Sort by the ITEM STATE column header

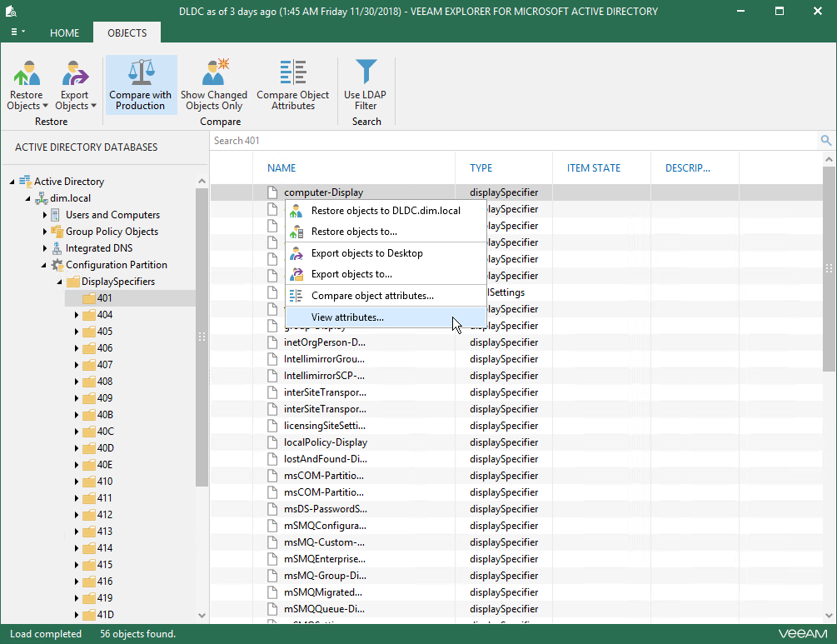(594, 167)
